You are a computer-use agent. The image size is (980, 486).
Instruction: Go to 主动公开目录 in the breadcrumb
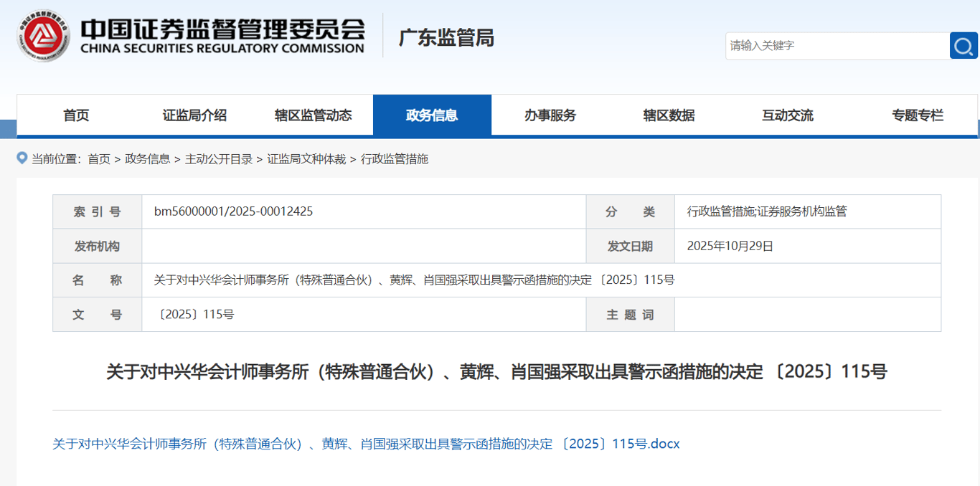pos(219,159)
